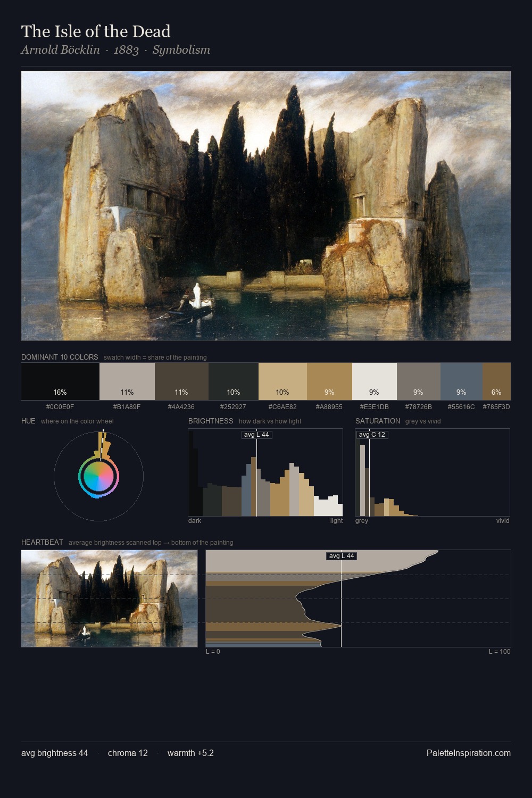Image resolution: width=532 pixels, height=798 pixels.
Task: Click the #78726B warm grey swatch
Action: (x=419, y=381)
